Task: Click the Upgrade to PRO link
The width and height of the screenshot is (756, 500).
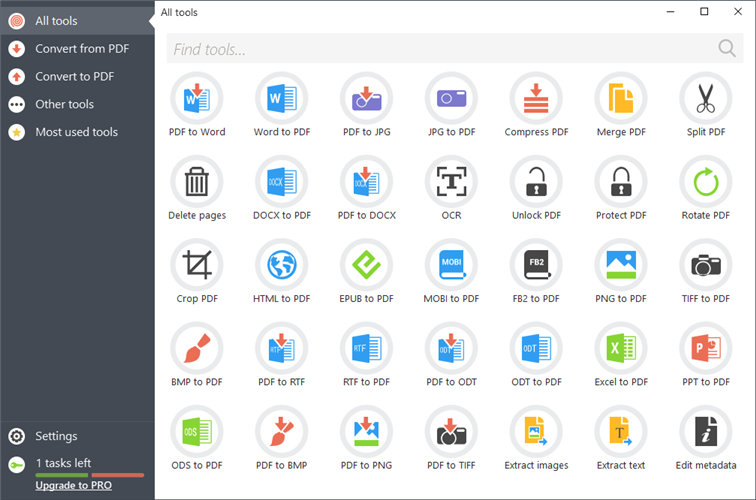Action: (x=73, y=486)
